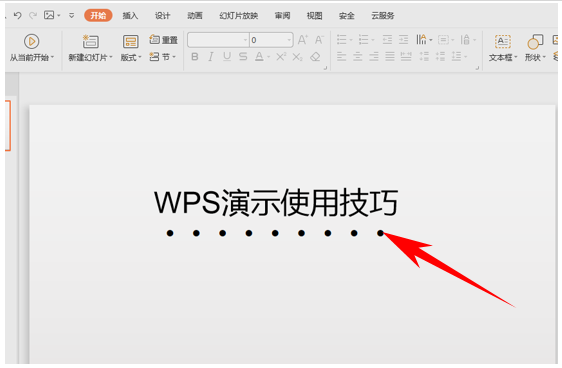Toggle subscript formatting

coord(297,57)
